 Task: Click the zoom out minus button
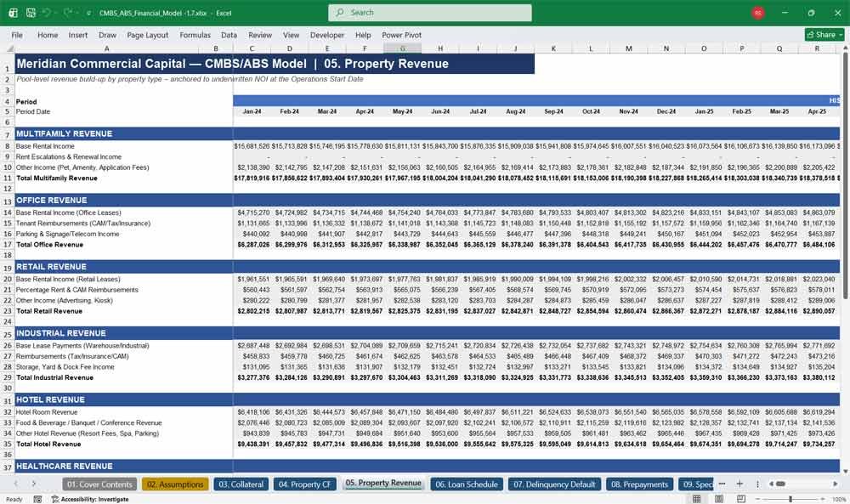click(x=757, y=499)
